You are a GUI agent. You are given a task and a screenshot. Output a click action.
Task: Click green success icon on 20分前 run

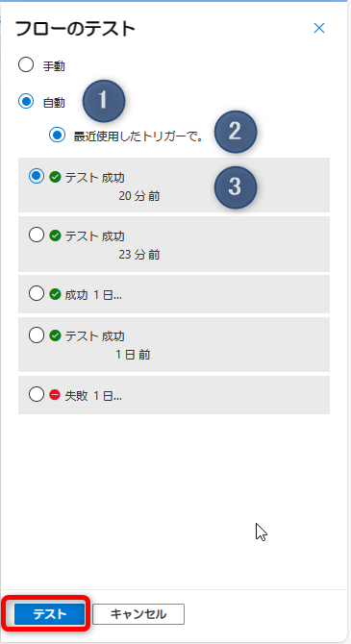[x=55, y=177]
